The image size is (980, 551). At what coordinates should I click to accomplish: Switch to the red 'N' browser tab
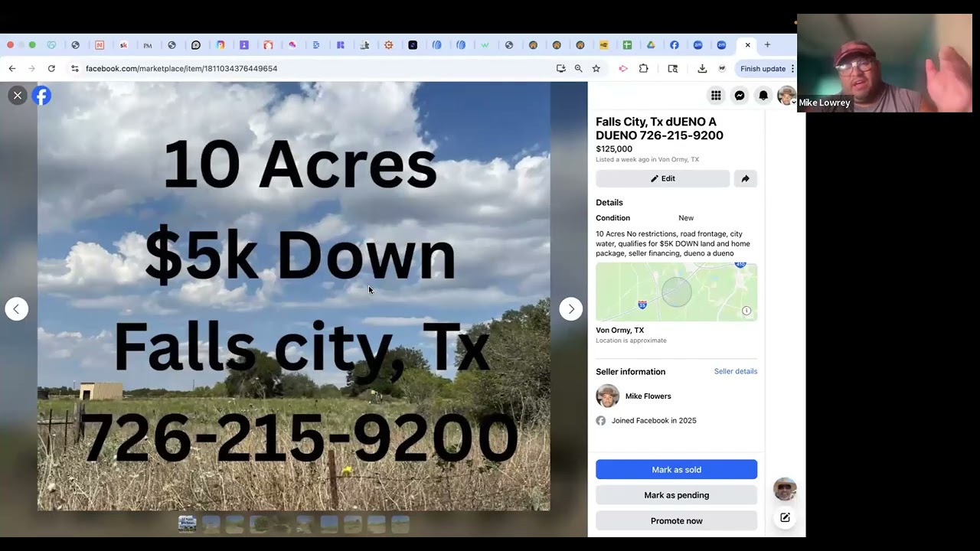click(x=100, y=45)
